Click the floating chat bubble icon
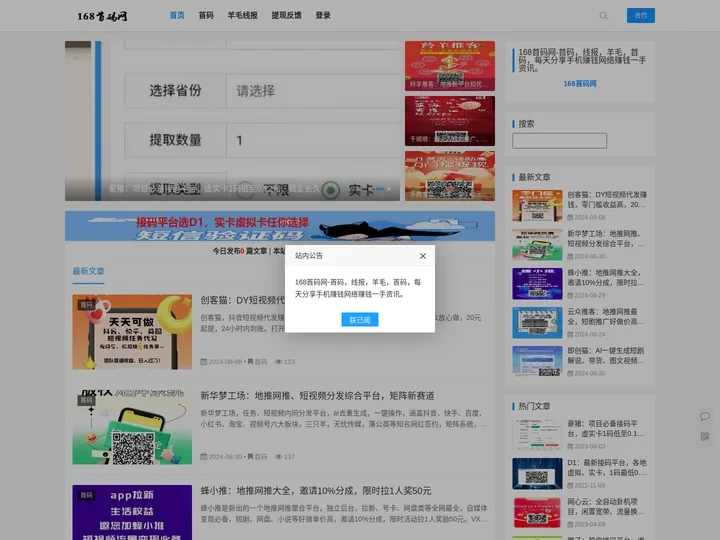This screenshot has width=720, height=540. pyautogui.click(x=705, y=416)
